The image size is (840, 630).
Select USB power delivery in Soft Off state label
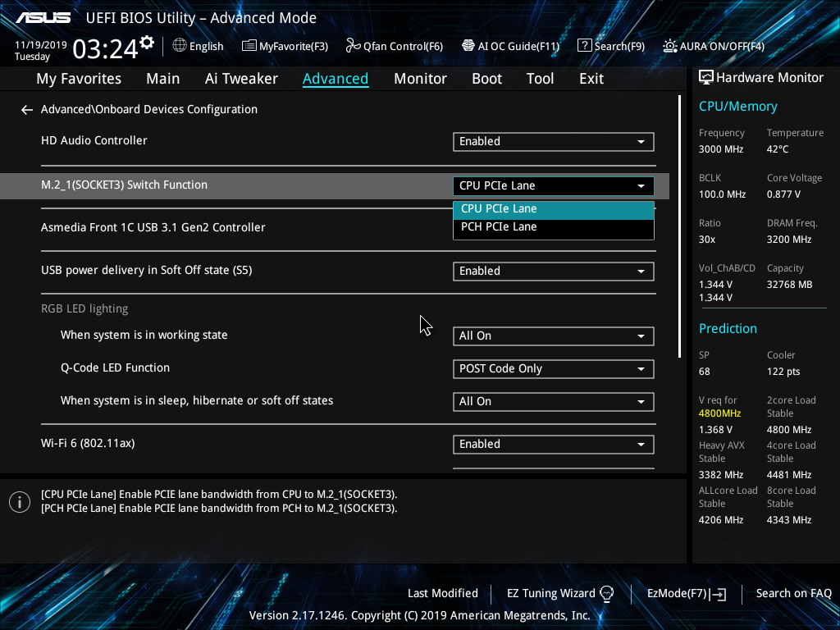coord(146,270)
